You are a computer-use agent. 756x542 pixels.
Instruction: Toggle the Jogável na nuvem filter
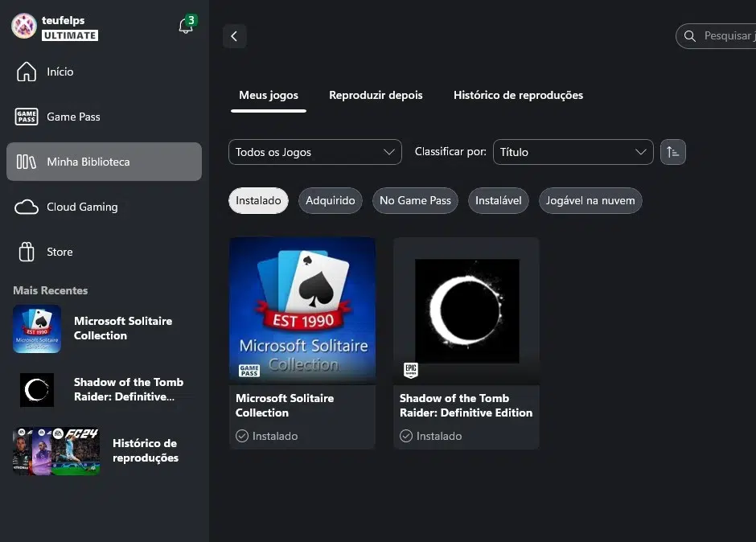590,200
